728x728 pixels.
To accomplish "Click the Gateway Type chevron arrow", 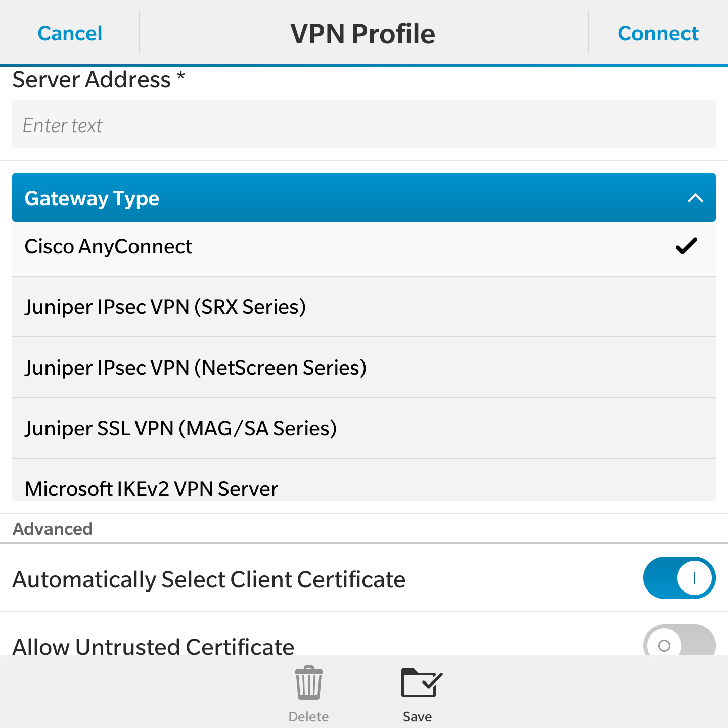I will coord(696,198).
